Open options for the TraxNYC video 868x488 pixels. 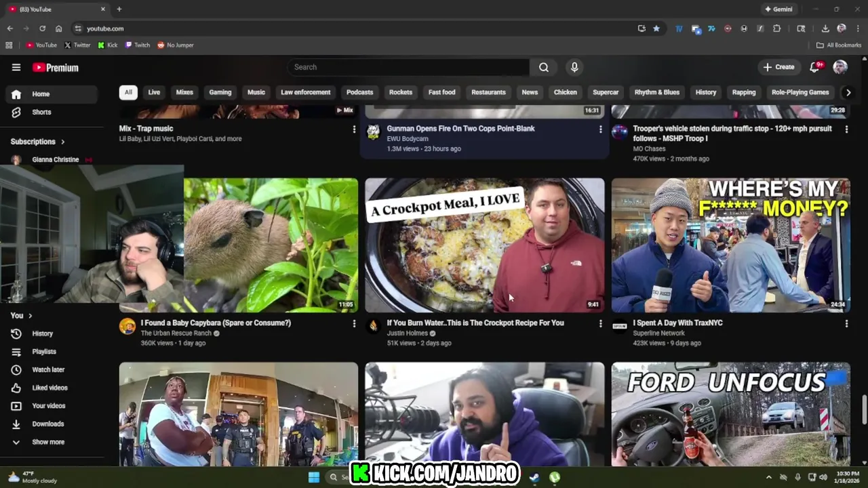point(846,324)
